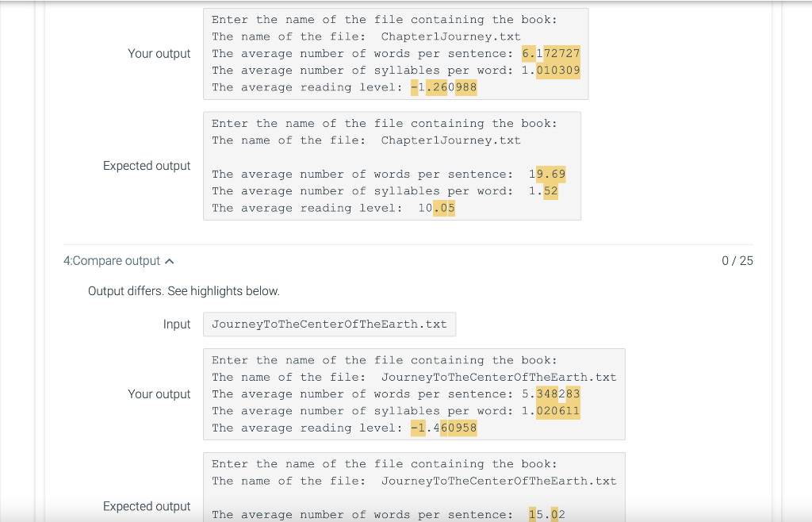The width and height of the screenshot is (812, 522).
Task: Click the Input field containing JourneyToTheCenterOfTheEarth.txt
Action: [329, 324]
